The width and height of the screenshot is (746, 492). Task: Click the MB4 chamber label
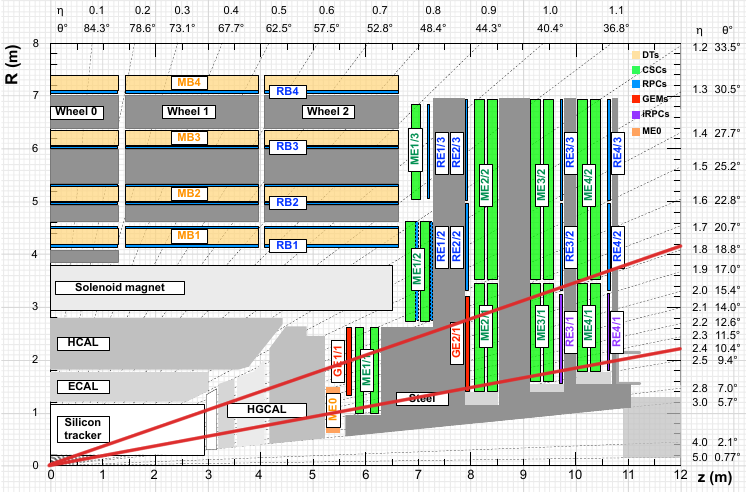(189, 82)
